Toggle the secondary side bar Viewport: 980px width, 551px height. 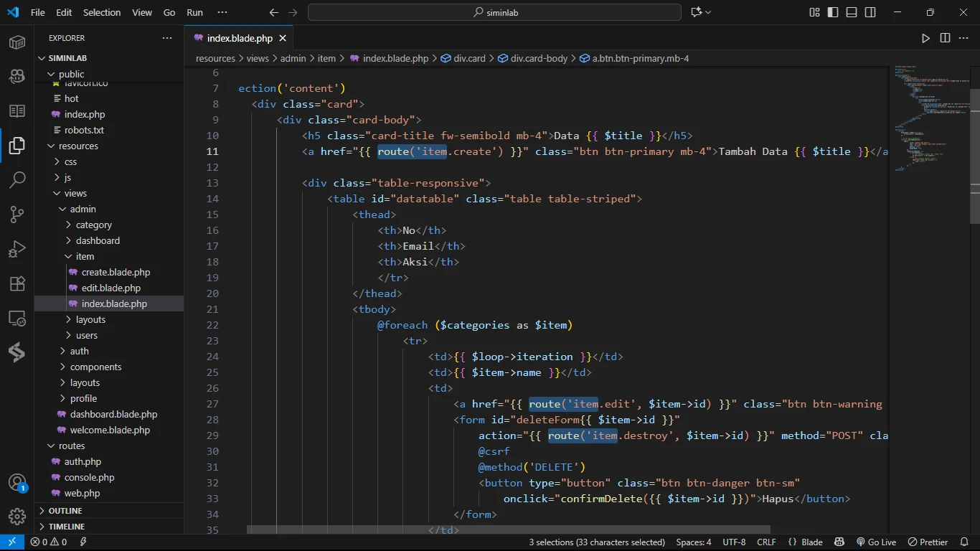pos(870,12)
